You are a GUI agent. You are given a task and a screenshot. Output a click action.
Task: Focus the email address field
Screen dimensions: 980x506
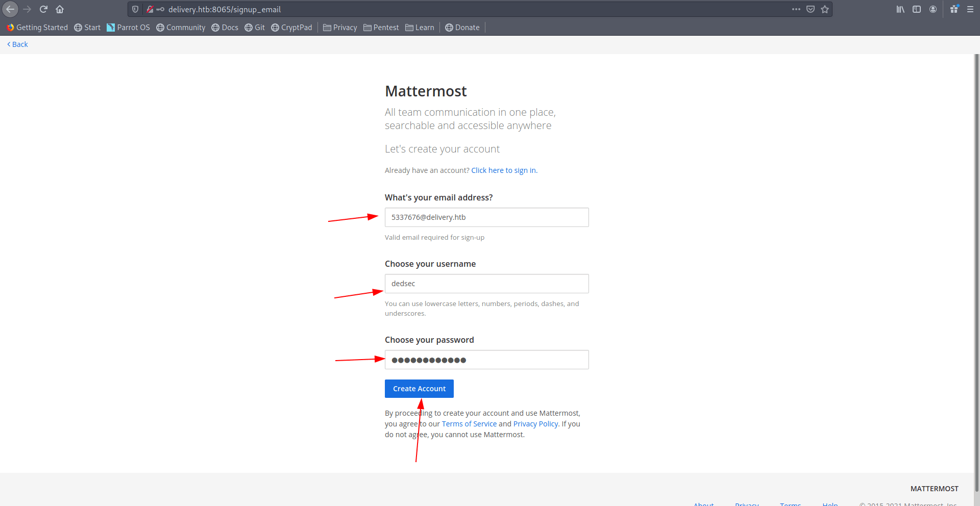tap(486, 217)
